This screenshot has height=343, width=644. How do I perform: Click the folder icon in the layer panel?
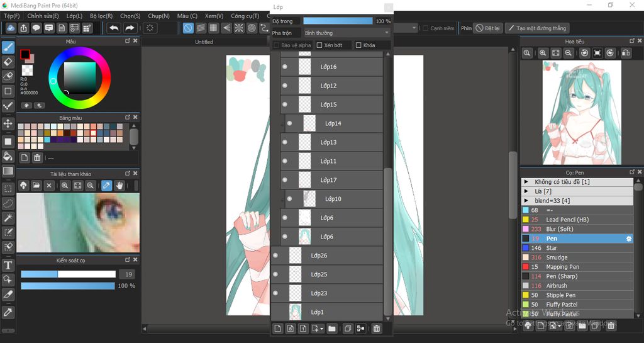click(x=331, y=328)
